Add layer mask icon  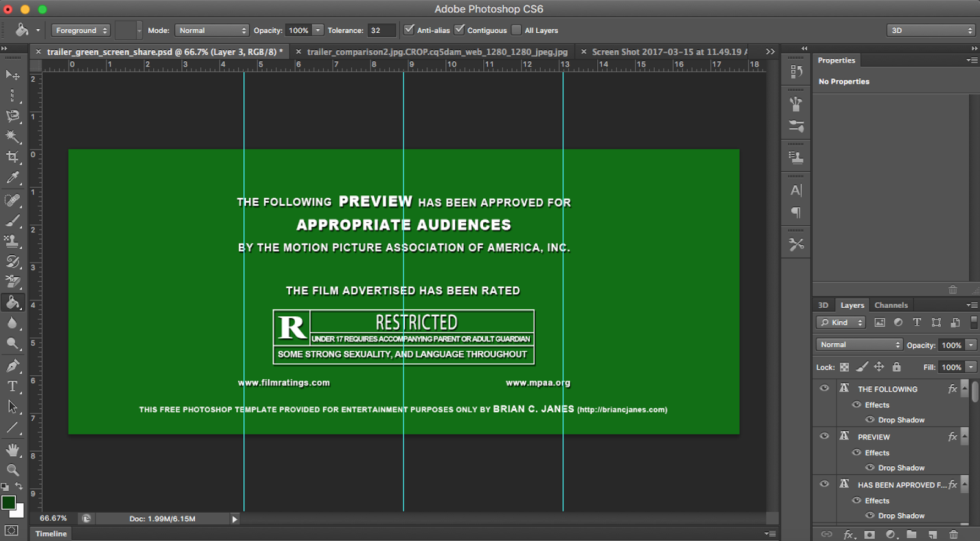869,534
